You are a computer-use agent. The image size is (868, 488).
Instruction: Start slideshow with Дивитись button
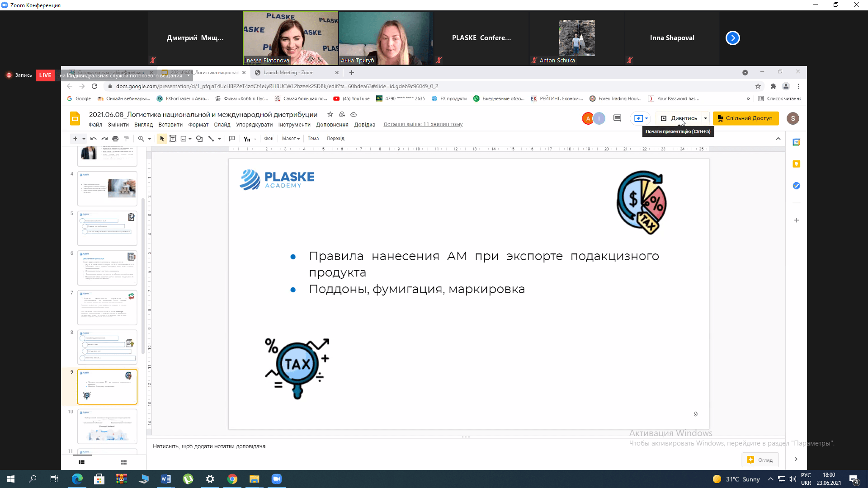(x=679, y=118)
